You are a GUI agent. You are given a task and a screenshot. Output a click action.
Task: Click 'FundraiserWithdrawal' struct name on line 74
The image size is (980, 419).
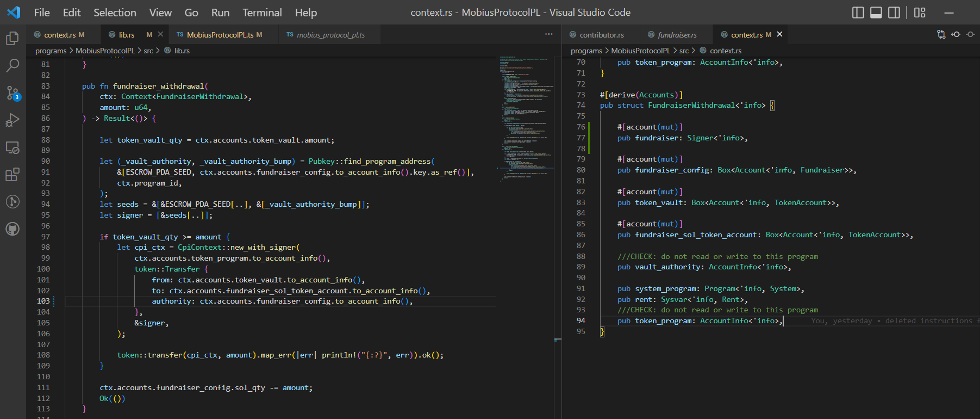691,105
